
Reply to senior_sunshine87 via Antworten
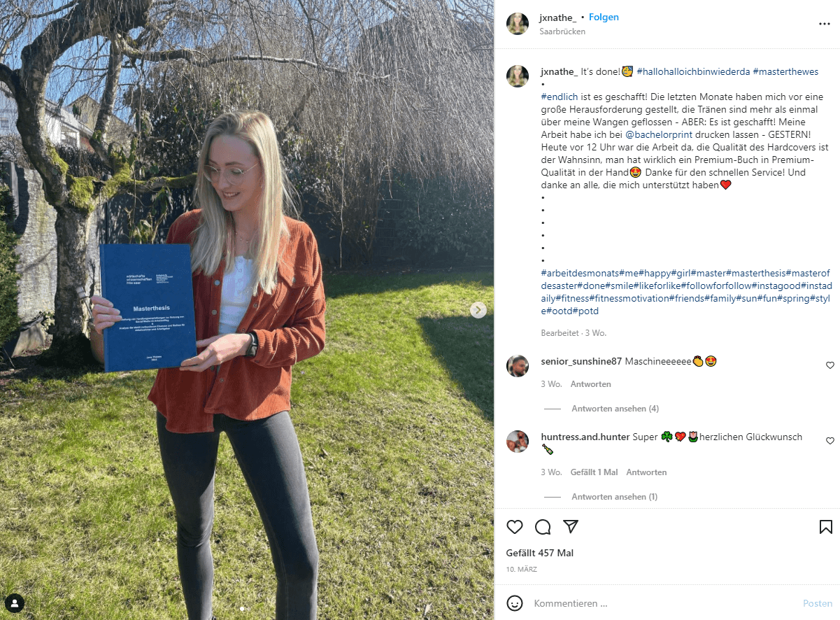tap(591, 384)
